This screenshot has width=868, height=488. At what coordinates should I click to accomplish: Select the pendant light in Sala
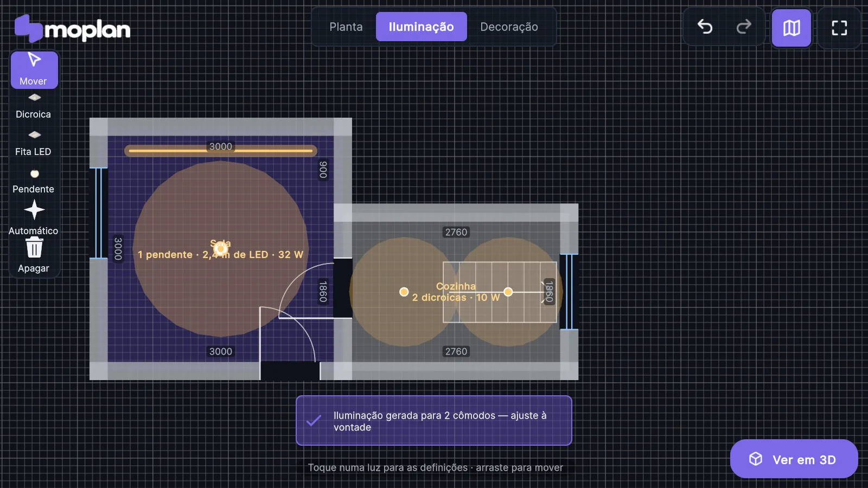point(221,249)
